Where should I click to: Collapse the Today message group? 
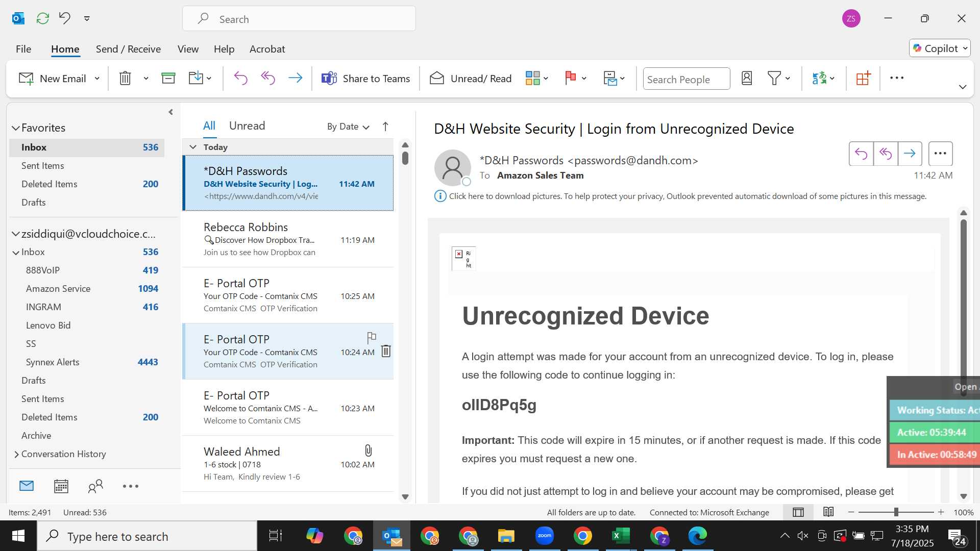(193, 147)
